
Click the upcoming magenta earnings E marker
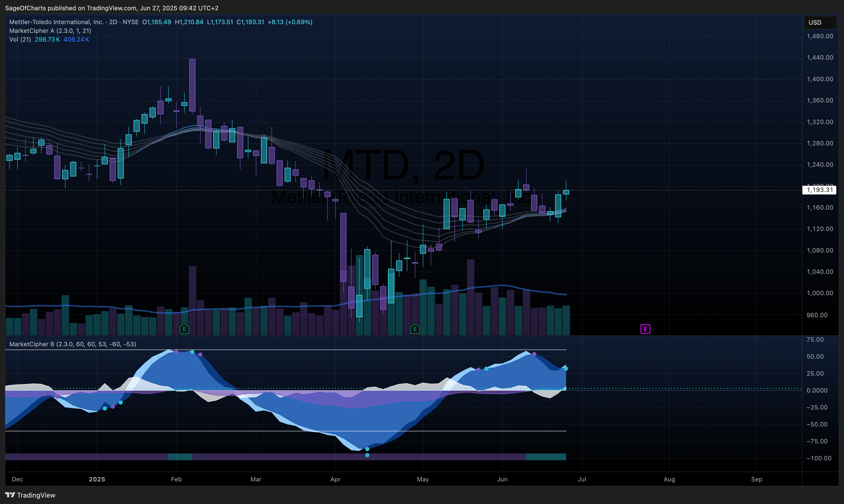click(x=645, y=329)
